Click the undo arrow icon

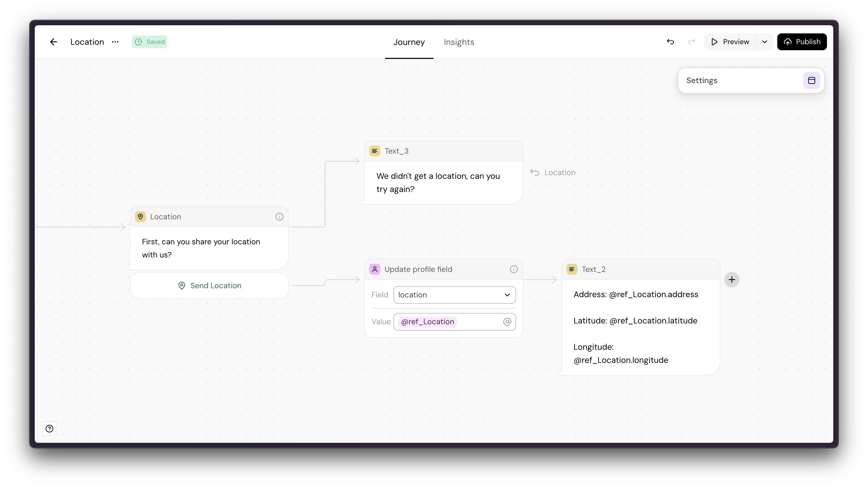670,42
